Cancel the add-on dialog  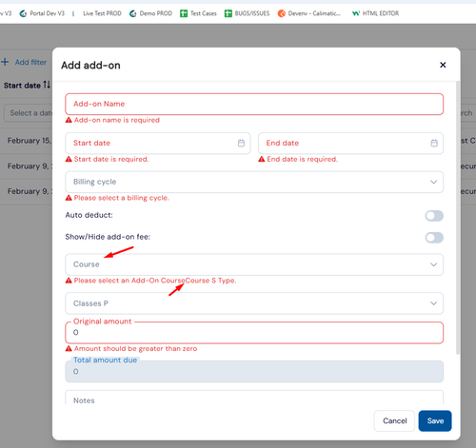(x=394, y=420)
